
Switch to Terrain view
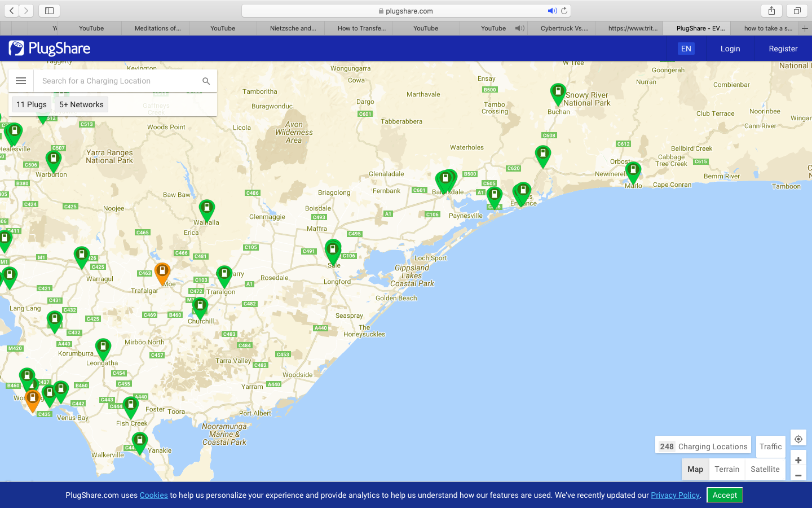click(x=727, y=469)
